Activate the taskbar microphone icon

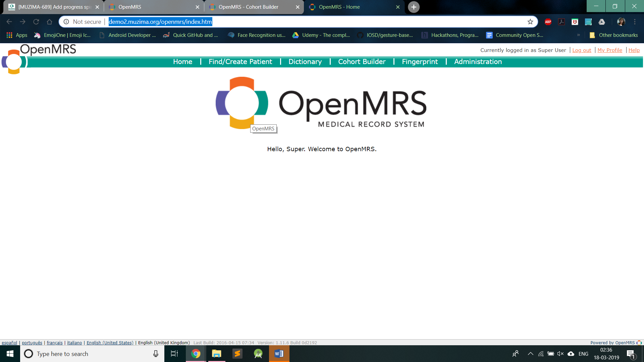click(156, 354)
